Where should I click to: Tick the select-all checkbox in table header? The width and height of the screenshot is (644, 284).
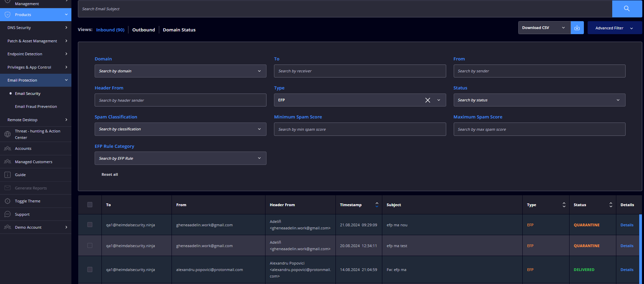coord(90,205)
